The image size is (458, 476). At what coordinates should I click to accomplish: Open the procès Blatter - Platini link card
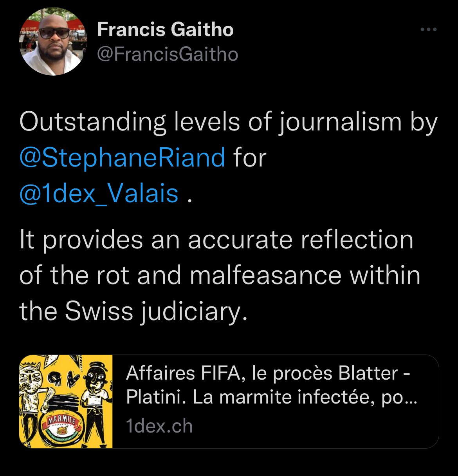(229, 402)
